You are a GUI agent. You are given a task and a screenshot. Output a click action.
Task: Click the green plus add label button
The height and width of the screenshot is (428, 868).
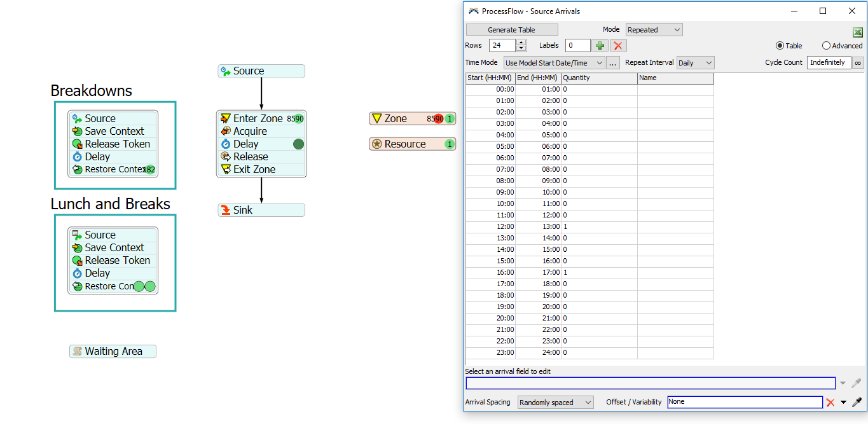coord(600,45)
